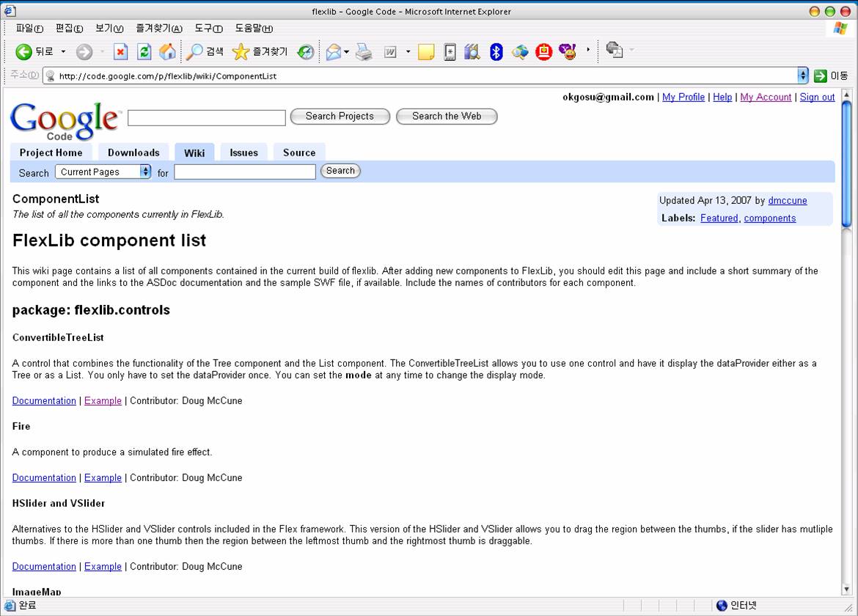Click the Yahoo smiley messenger icon
Image resolution: width=858 pixels, height=616 pixels.
[x=568, y=52]
